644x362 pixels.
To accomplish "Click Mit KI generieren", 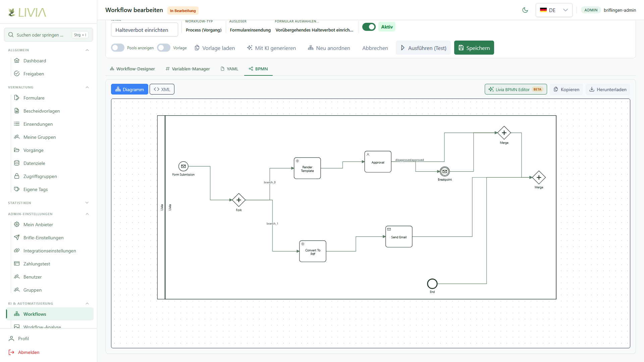I will pos(271,48).
